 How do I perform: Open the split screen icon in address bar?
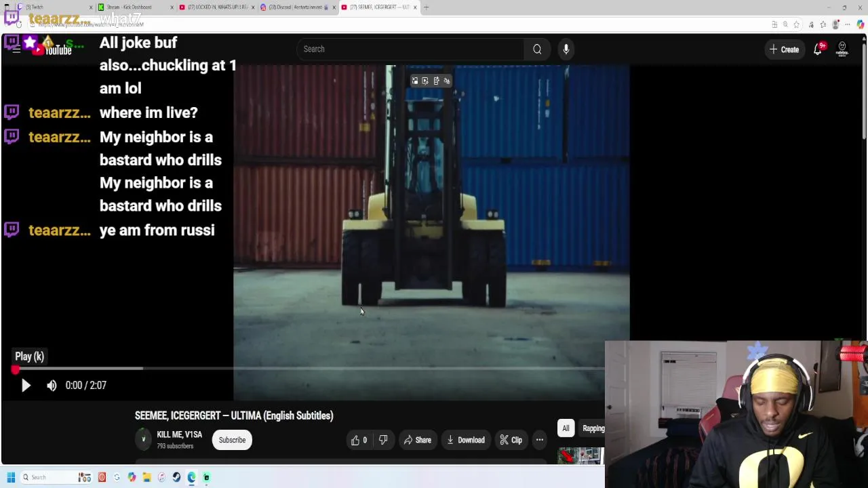[x=774, y=24]
